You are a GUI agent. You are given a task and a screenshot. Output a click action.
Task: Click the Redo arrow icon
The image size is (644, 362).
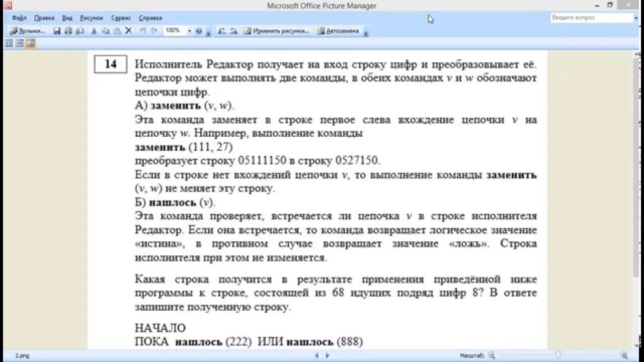click(x=154, y=31)
